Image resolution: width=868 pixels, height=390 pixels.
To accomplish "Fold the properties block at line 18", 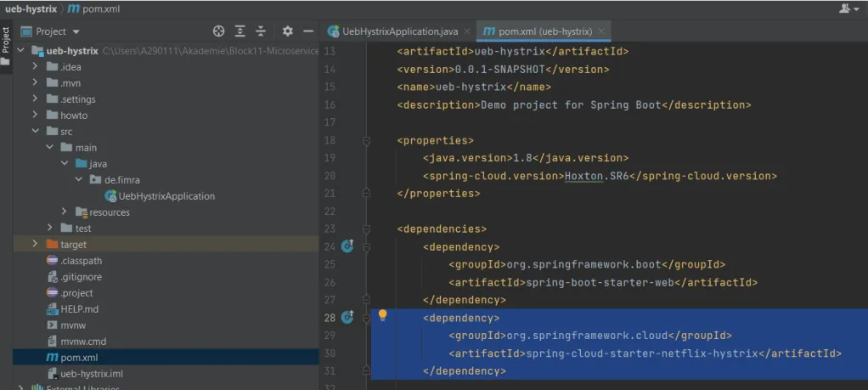I will tap(366, 141).
